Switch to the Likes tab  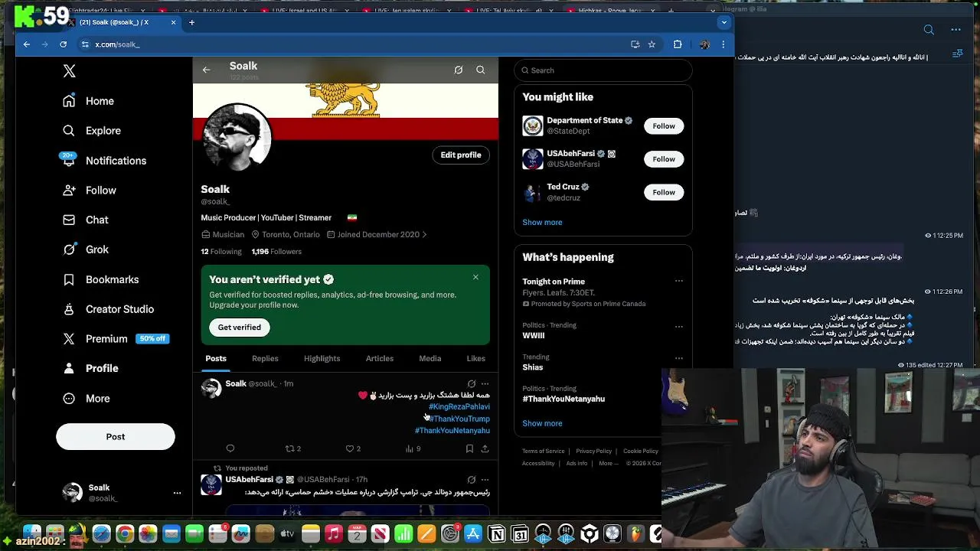(x=475, y=358)
